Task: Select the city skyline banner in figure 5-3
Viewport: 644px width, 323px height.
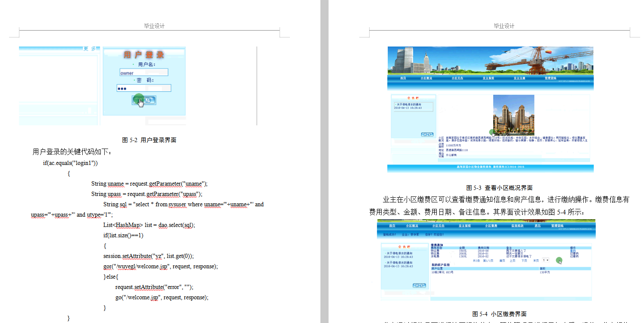Action: (491, 60)
